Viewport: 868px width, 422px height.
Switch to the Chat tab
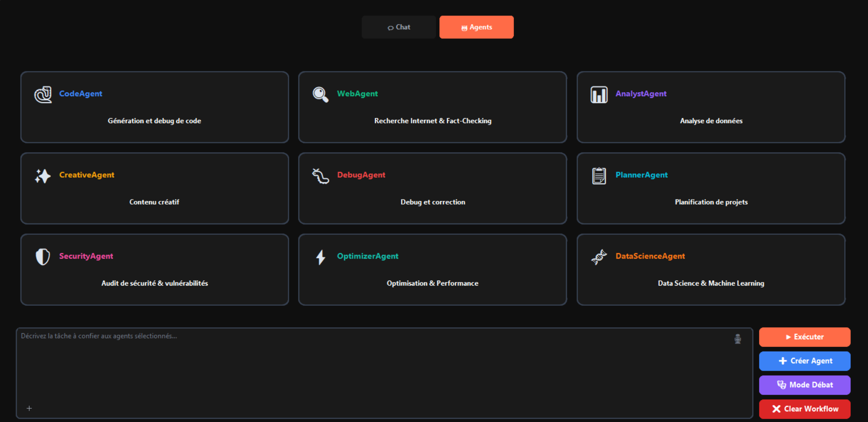click(x=399, y=27)
